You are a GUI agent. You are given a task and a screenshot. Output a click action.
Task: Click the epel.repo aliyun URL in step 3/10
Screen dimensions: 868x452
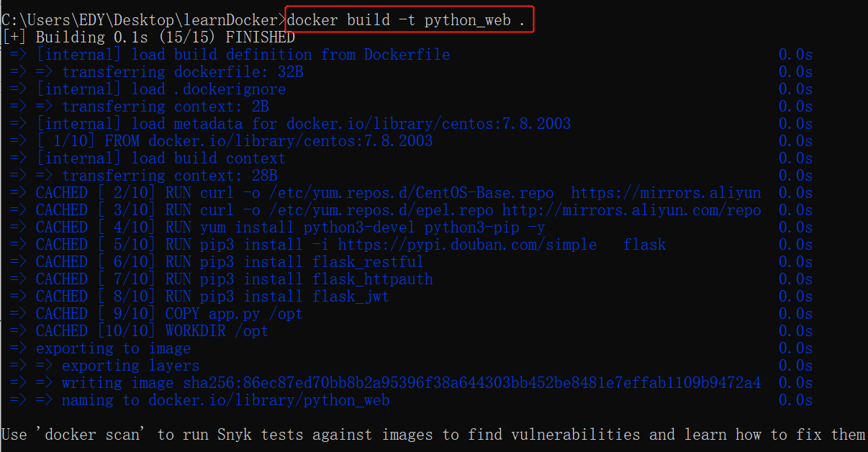(631, 210)
